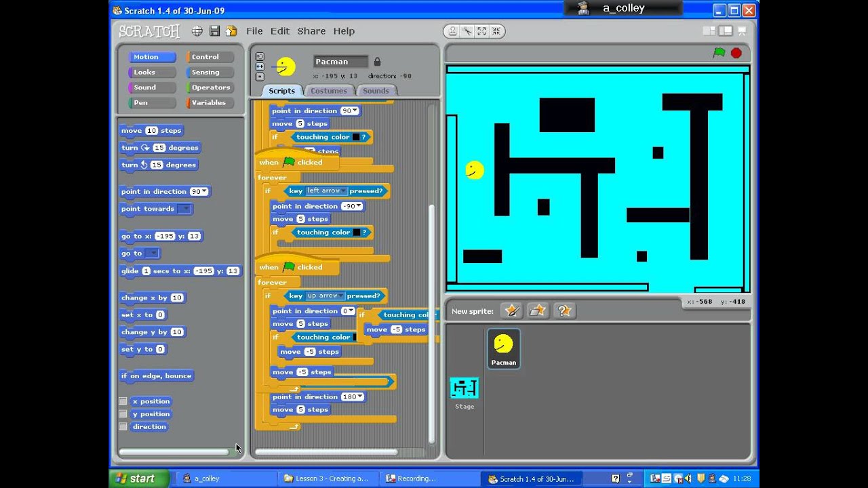The width and height of the screenshot is (868, 488).
Task: Select the Sensing block category
Action: [210, 72]
